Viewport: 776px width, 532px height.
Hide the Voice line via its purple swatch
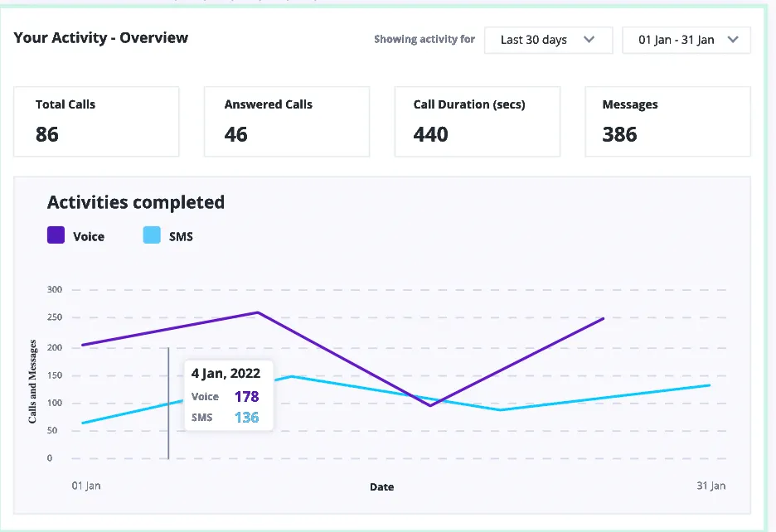[x=55, y=235]
